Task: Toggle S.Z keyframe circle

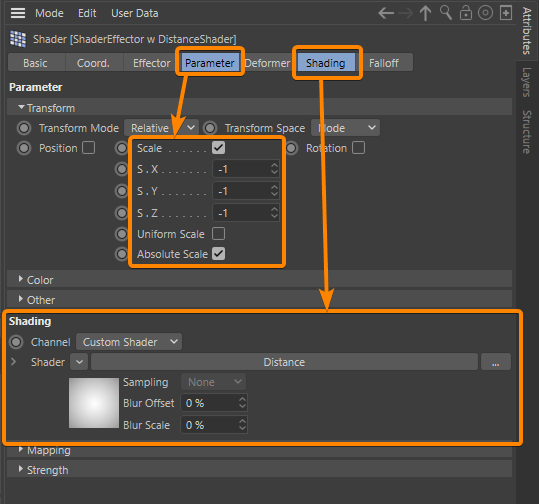Action: coord(122,213)
